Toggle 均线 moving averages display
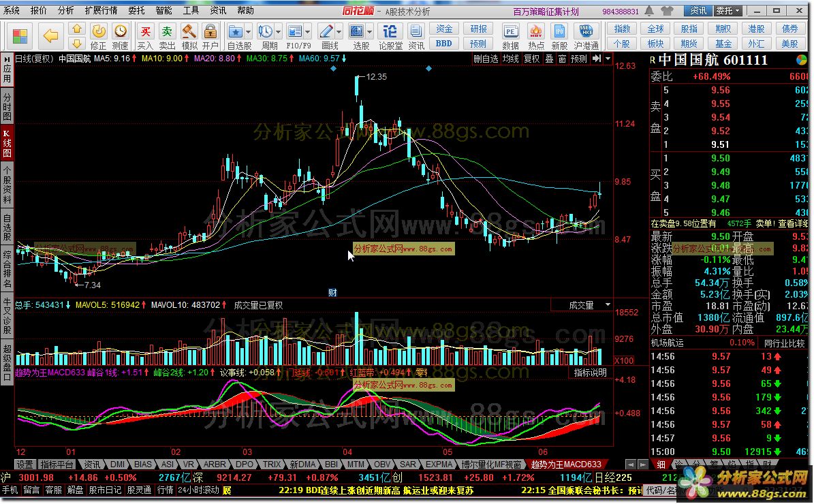The height and width of the screenshot is (504, 814). (510, 59)
